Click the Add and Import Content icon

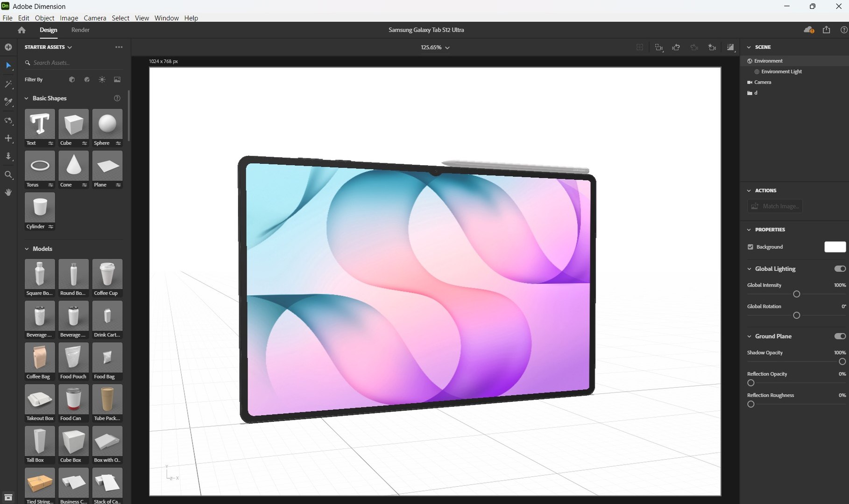click(x=8, y=47)
